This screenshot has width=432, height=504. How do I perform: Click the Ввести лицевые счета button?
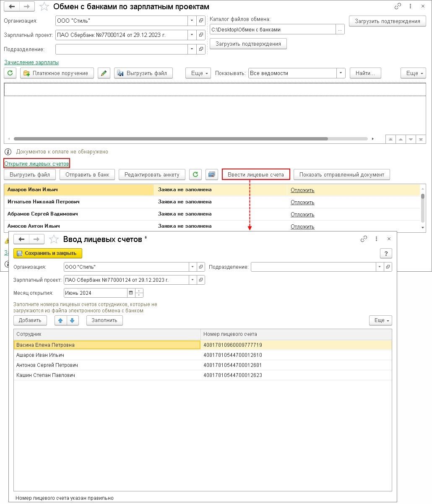[256, 174]
